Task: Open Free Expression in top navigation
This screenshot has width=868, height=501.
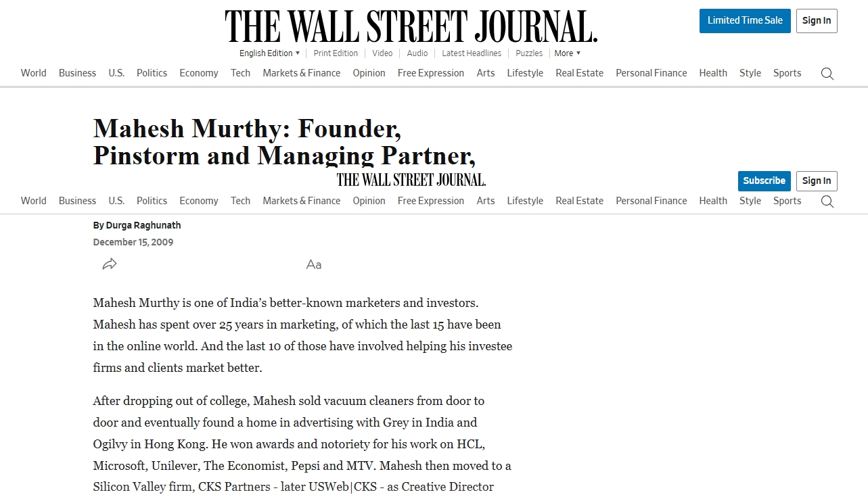Action: (x=431, y=73)
